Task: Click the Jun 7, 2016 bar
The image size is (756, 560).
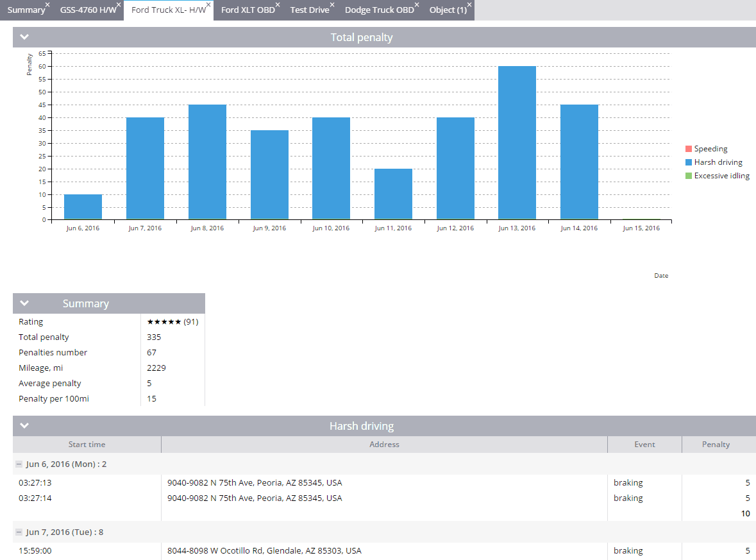Action: pyautogui.click(x=145, y=168)
